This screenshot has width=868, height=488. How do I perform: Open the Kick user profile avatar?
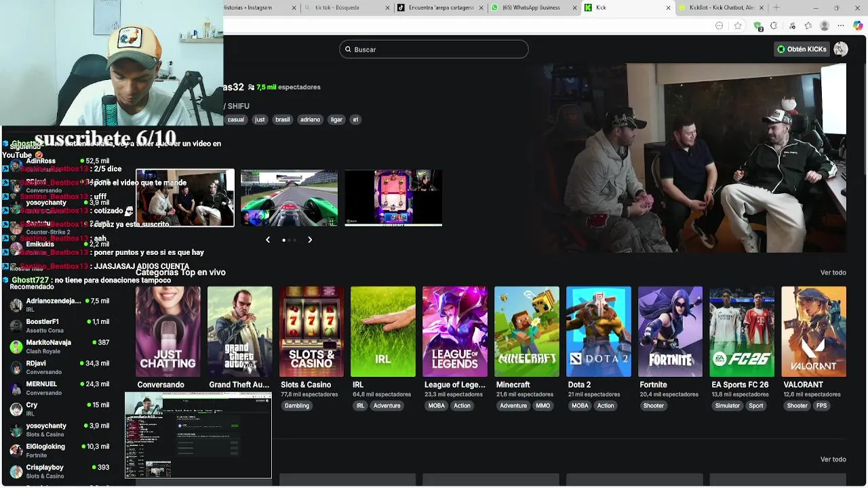[x=841, y=49]
